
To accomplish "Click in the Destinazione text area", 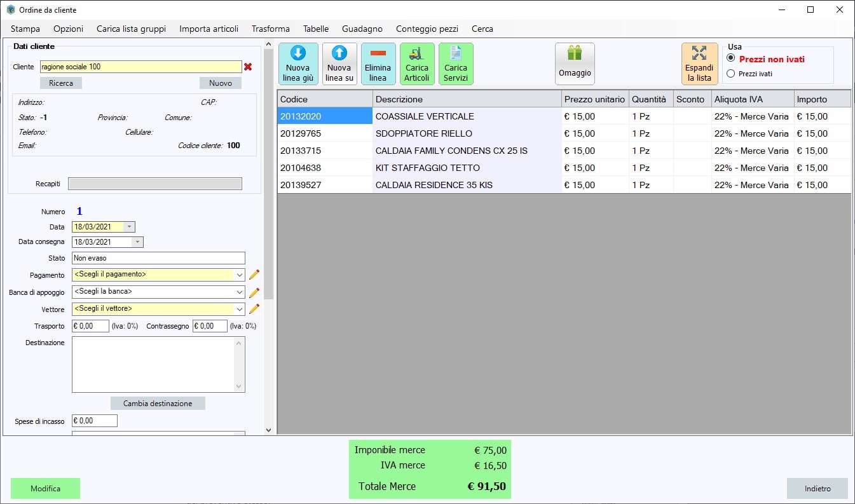I will click(x=153, y=364).
